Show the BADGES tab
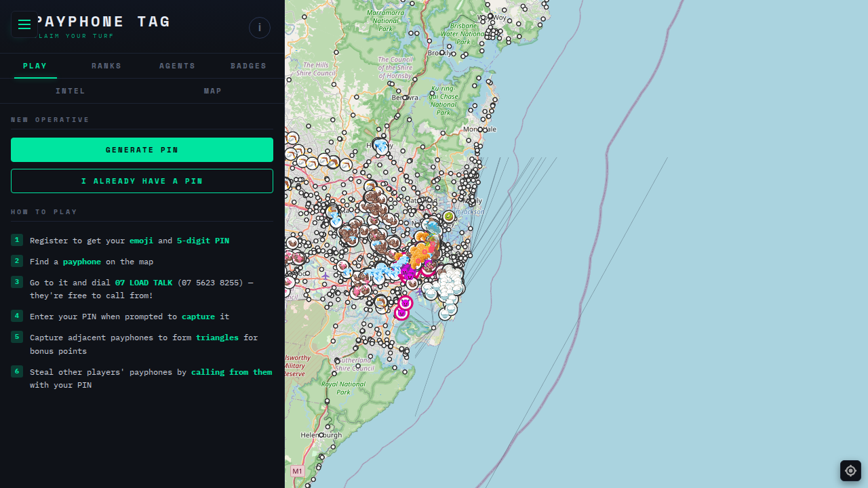 click(x=248, y=66)
